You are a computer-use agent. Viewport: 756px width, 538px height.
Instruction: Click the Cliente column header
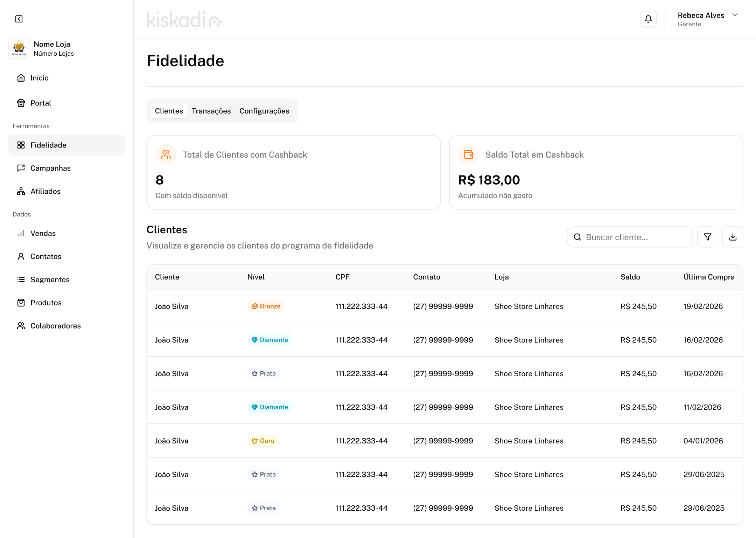[167, 277]
